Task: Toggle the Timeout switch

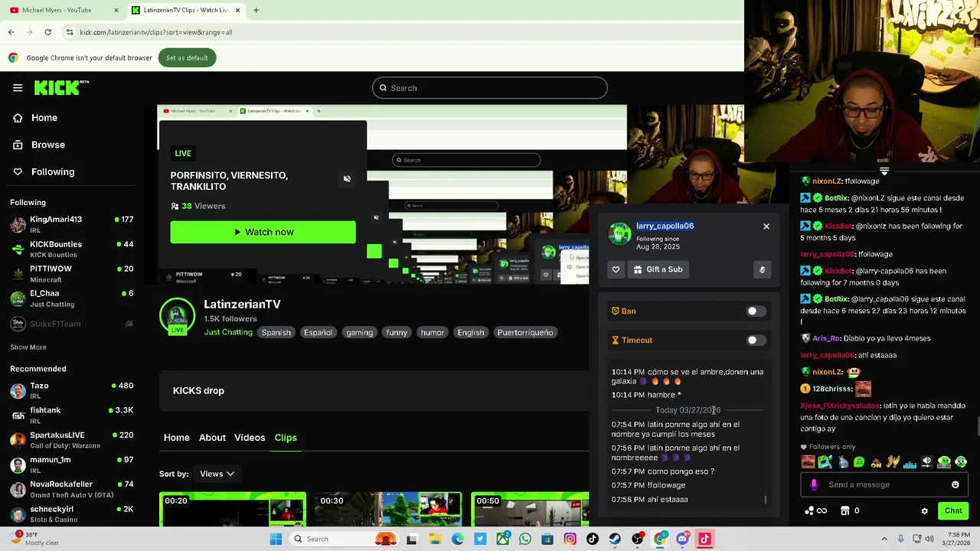Action: click(x=756, y=341)
